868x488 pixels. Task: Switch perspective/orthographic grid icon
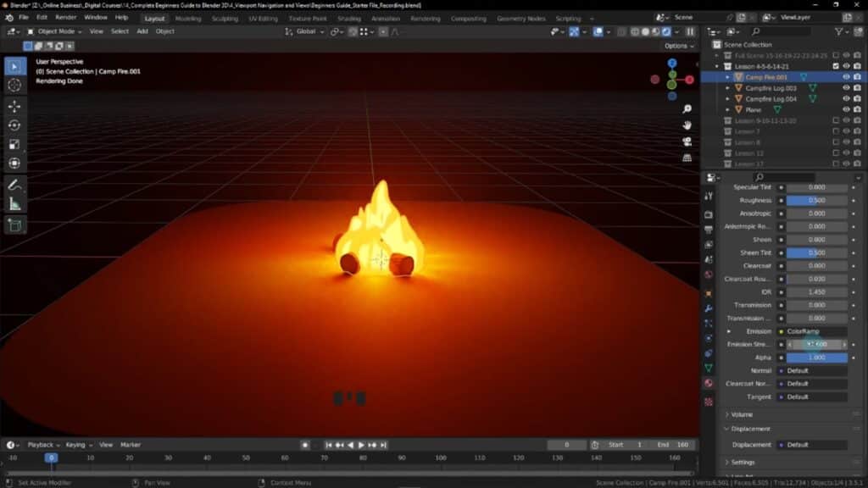click(x=687, y=158)
